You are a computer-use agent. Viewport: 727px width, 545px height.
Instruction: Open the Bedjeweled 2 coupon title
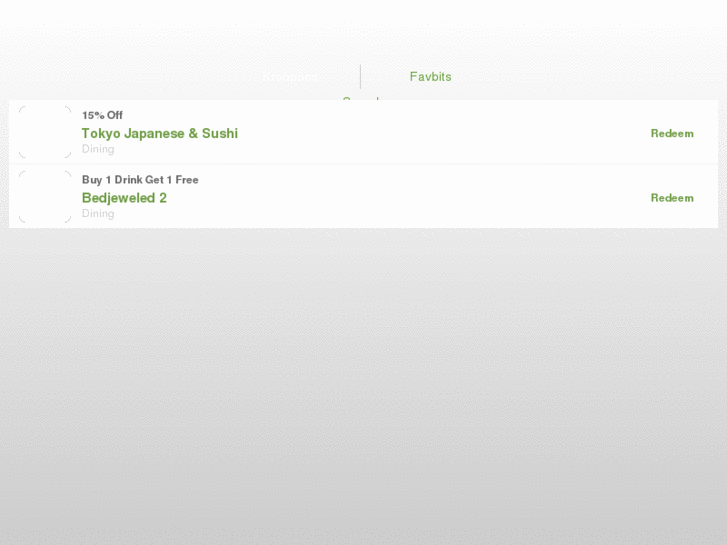(x=124, y=198)
